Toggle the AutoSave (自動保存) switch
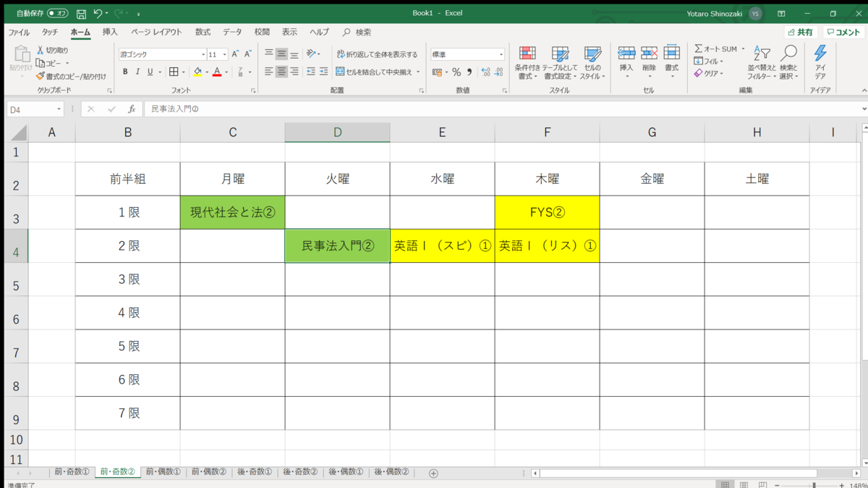Viewport: 868px width, 488px height. tap(58, 13)
